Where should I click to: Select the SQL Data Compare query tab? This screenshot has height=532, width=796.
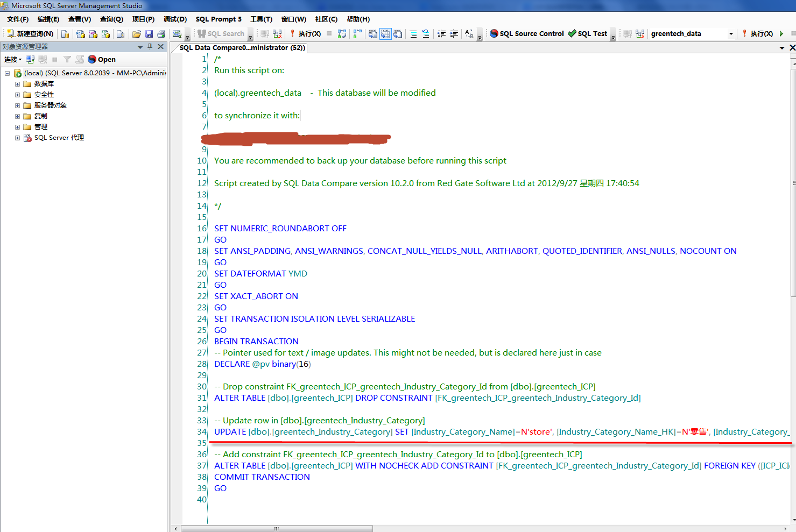coord(242,48)
